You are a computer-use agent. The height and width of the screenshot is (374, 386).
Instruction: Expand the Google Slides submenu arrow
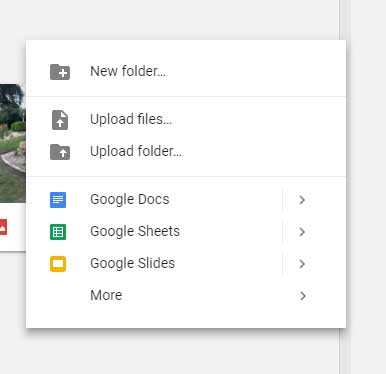click(302, 264)
